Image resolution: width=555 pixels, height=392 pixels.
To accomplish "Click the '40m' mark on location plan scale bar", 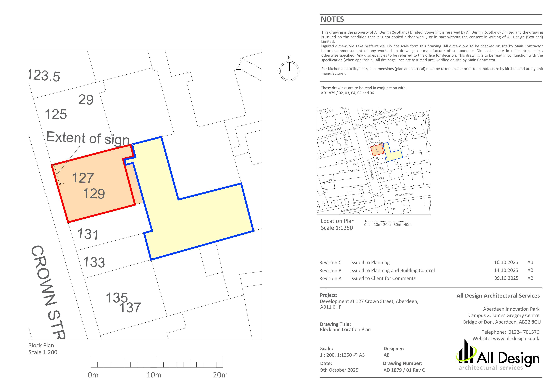I will (x=408, y=225).
